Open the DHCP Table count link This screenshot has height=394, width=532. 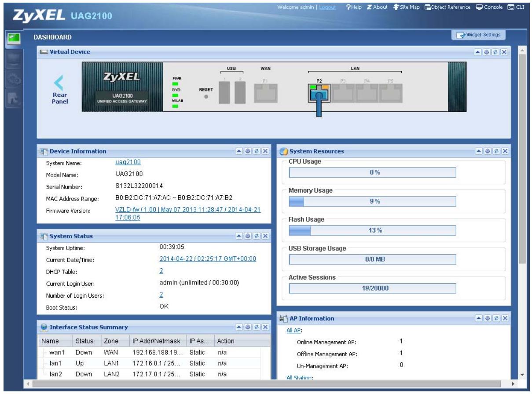tap(161, 271)
